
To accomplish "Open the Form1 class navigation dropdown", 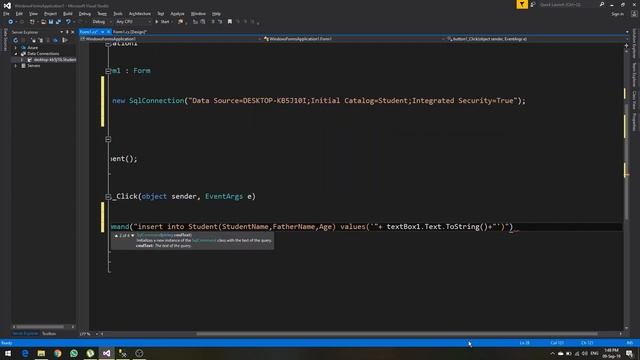I will tap(353, 39).
